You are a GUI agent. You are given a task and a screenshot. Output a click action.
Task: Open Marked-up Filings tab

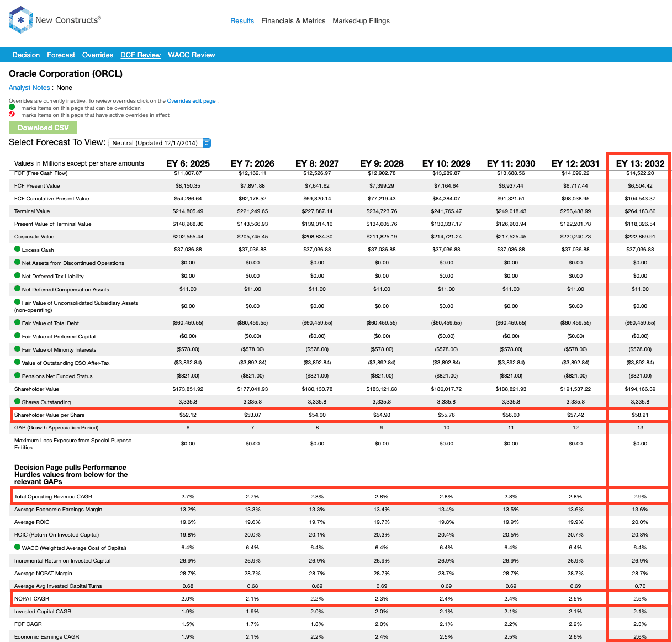[361, 20]
